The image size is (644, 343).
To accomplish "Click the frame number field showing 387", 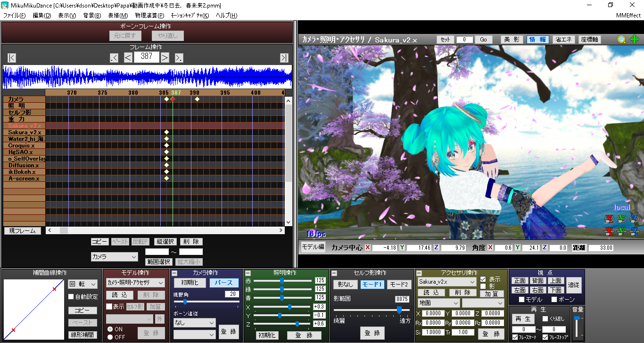I will tap(146, 57).
